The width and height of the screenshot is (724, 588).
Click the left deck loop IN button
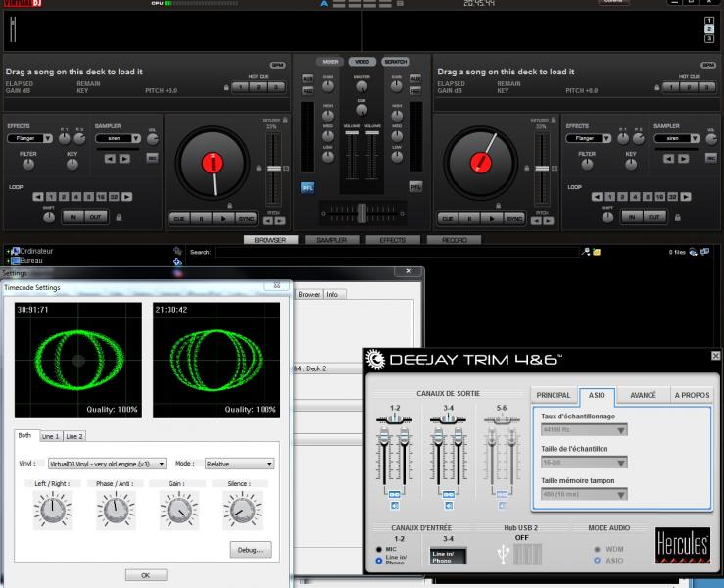pos(72,217)
